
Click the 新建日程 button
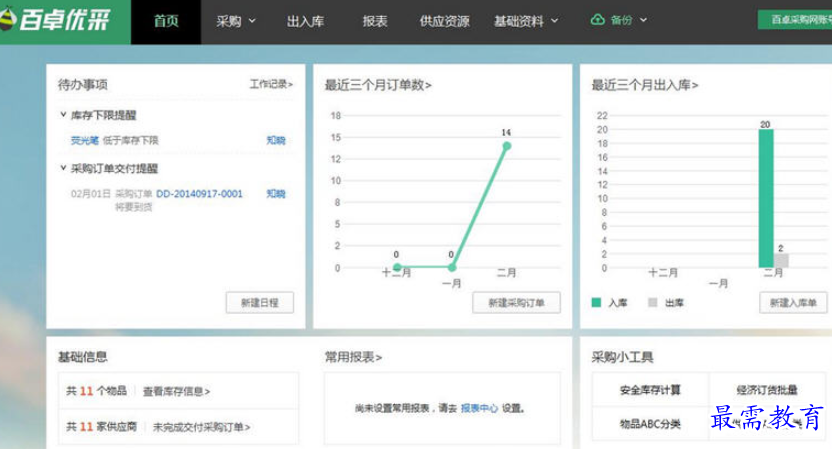(x=259, y=302)
